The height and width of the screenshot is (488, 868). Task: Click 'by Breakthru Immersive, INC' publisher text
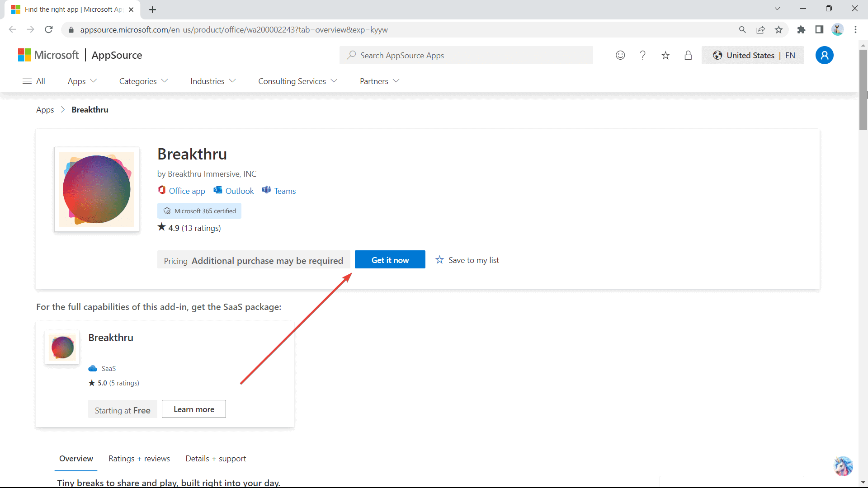pos(207,174)
